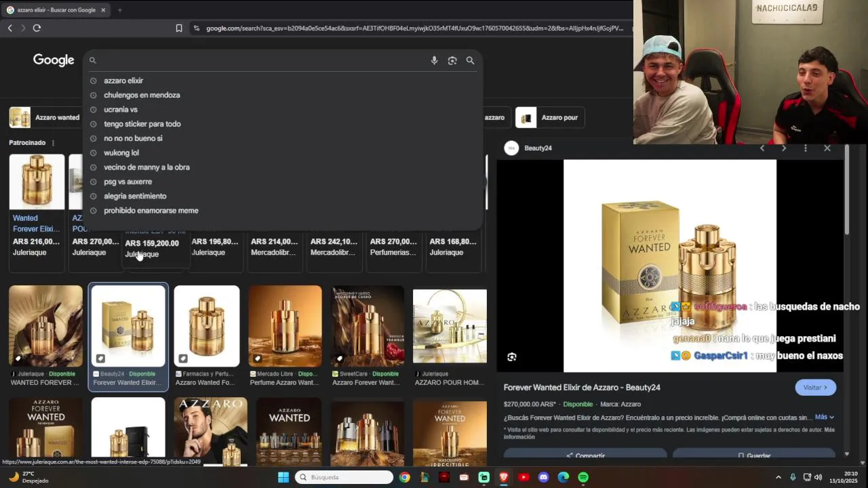The height and width of the screenshot is (488, 868).
Task: Launch Microsoft Edge from taskbar
Action: click(564, 477)
